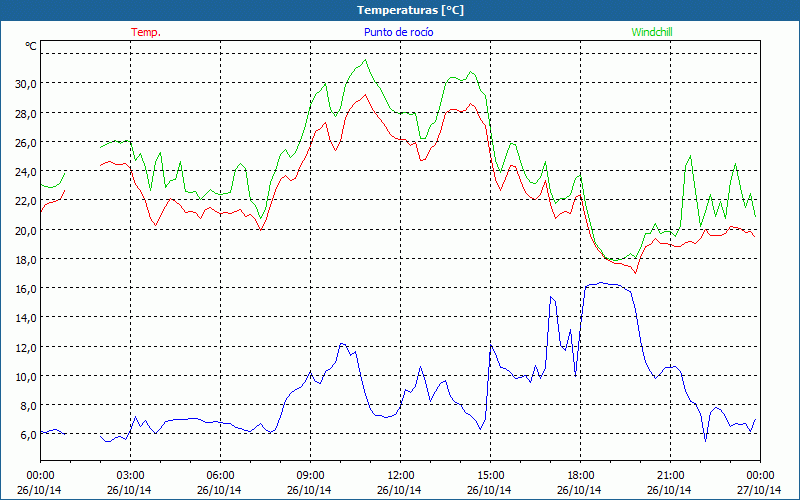This screenshot has height=500, width=800.
Task: Click the '°C' unit label on y-axis
Action: (x=31, y=46)
